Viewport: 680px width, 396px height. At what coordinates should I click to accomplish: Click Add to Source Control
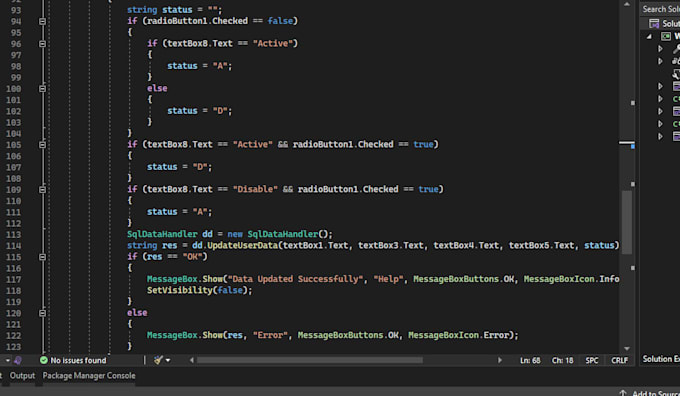pyautogui.click(x=656, y=393)
